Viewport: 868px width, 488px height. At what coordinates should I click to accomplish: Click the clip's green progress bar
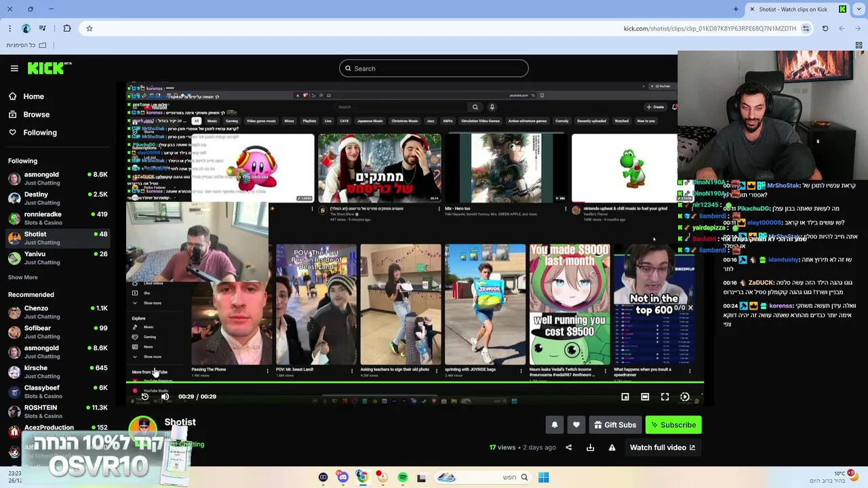414,383
